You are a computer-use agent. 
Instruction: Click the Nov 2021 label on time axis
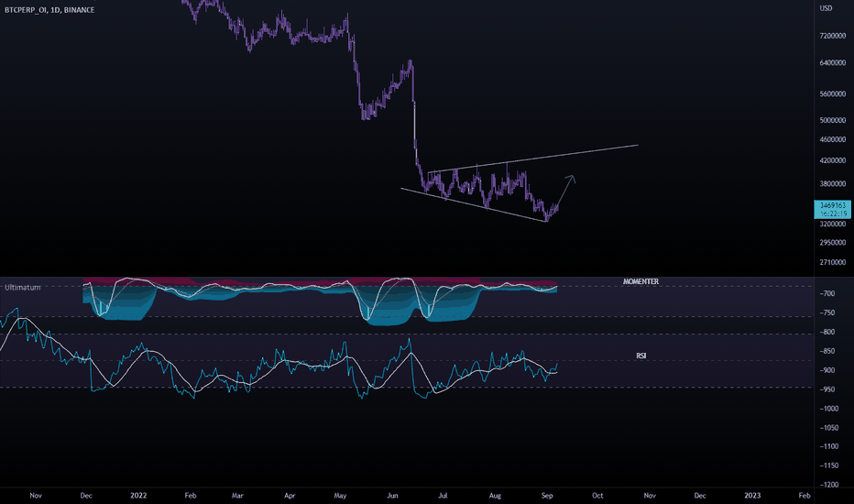[x=36, y=495]
